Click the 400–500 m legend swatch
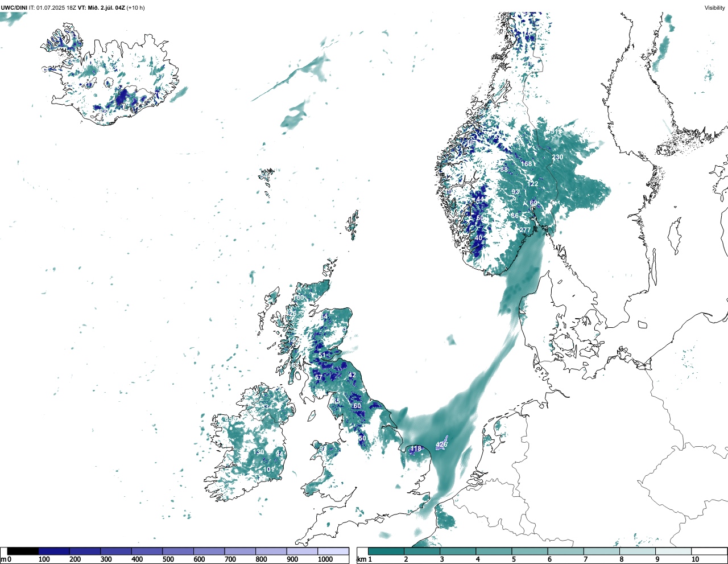The image size is (728, 564). click(147, 551)
